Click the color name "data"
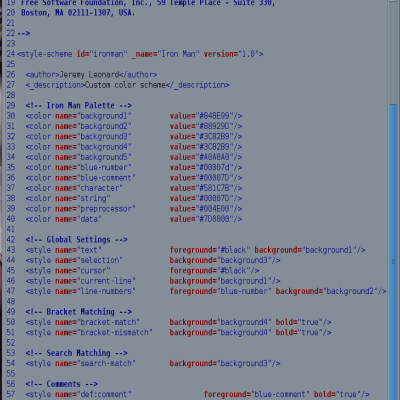 click(78, 219)
